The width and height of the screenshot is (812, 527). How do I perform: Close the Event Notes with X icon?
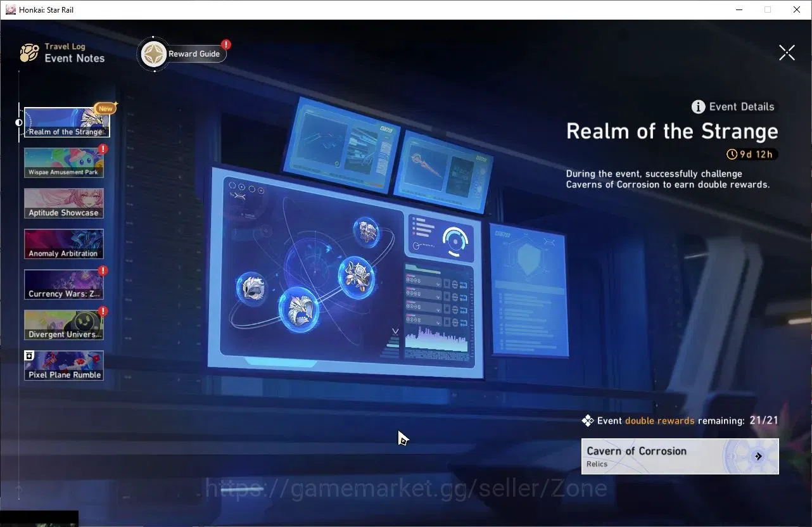tap(787, 53)
